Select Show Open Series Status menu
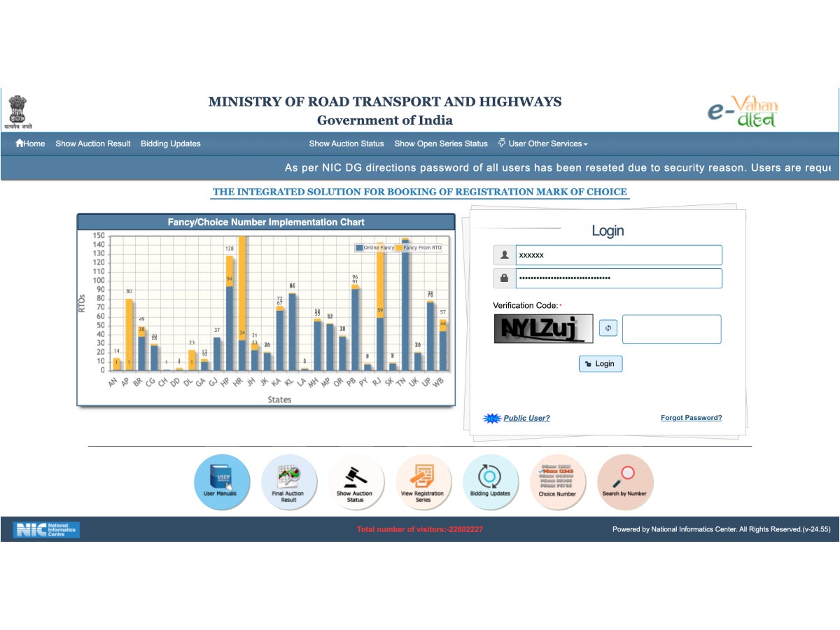 [441, 143]
